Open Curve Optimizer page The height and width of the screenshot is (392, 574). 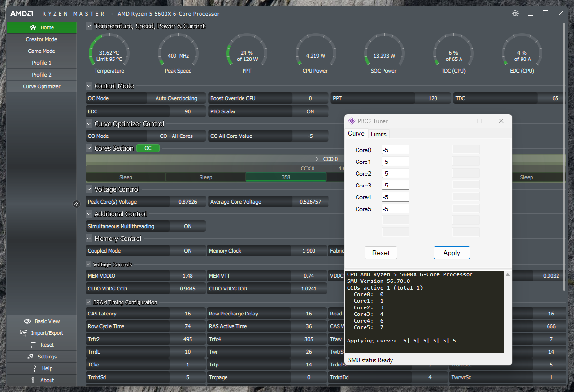[x=42, y=86]
